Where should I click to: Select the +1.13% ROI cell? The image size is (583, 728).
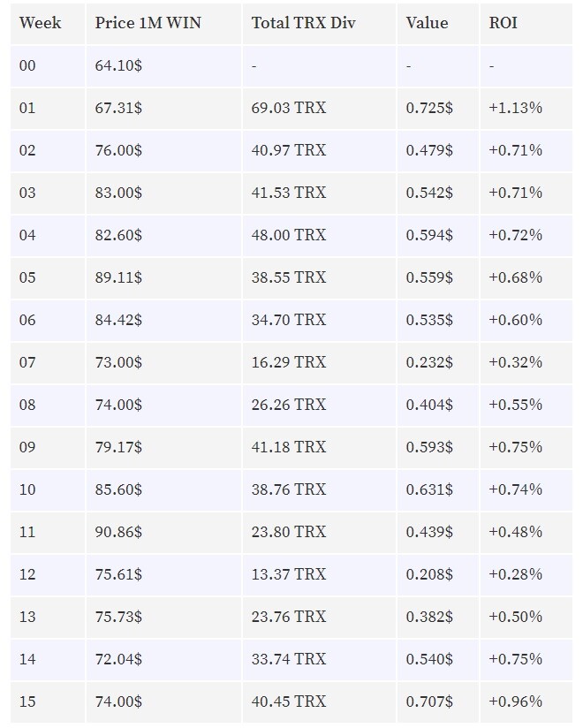pyautogui.click(x=515, y=108)
